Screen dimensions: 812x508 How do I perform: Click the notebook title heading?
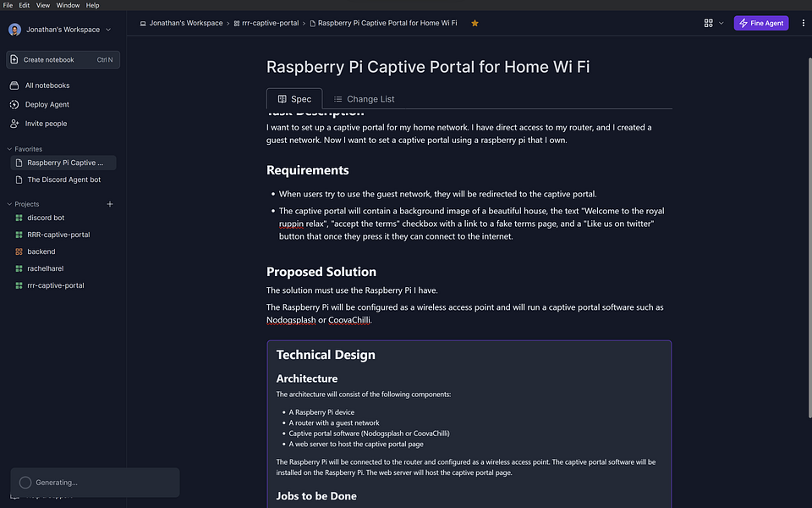click(x=428, y=67)
